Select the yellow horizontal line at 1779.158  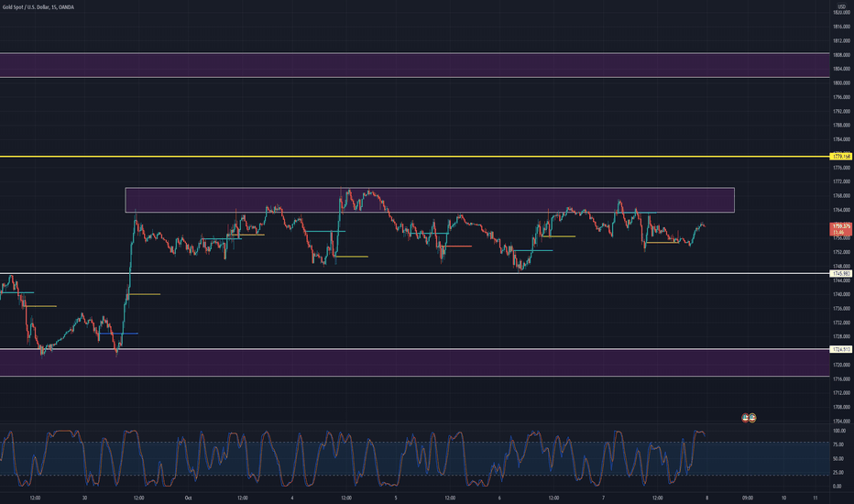click(414, 157)
